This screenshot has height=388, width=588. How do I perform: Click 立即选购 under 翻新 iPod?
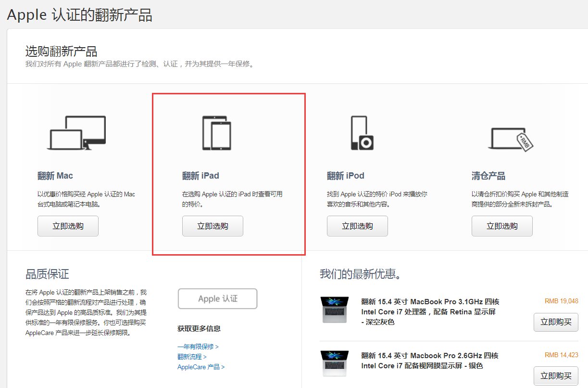point(357,226)
